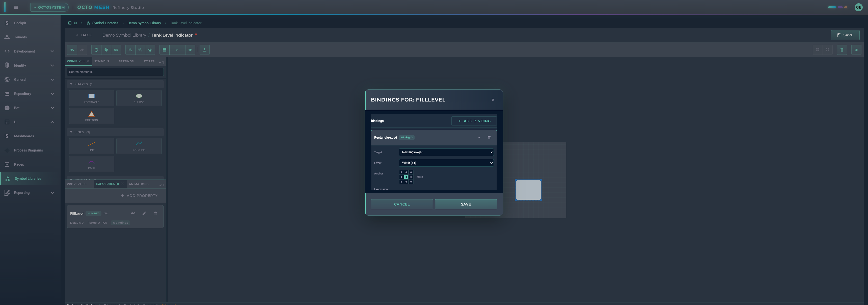Toggle preview mode with the eye icon
Screen dimensions: 868x305
coord(190,49)
